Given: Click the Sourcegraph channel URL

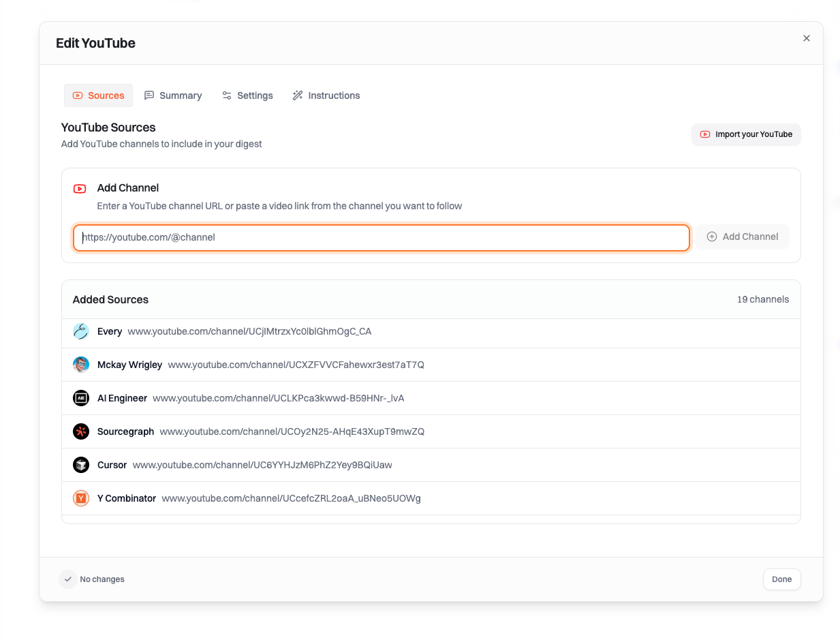Looking at the screenshot, I should [292, 431].
